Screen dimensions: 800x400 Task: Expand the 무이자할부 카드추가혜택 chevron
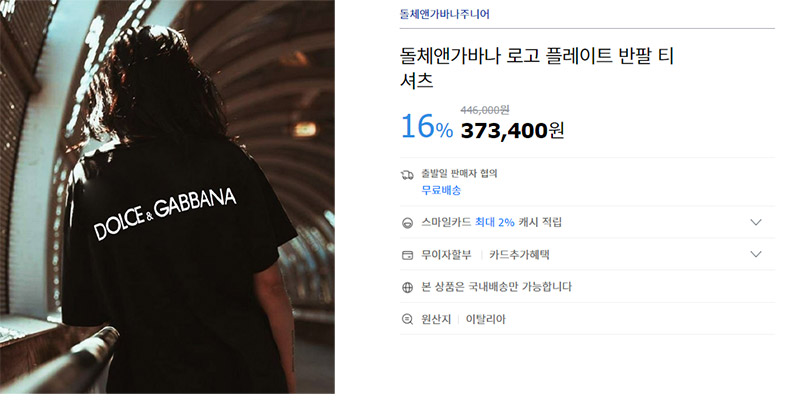756,254
